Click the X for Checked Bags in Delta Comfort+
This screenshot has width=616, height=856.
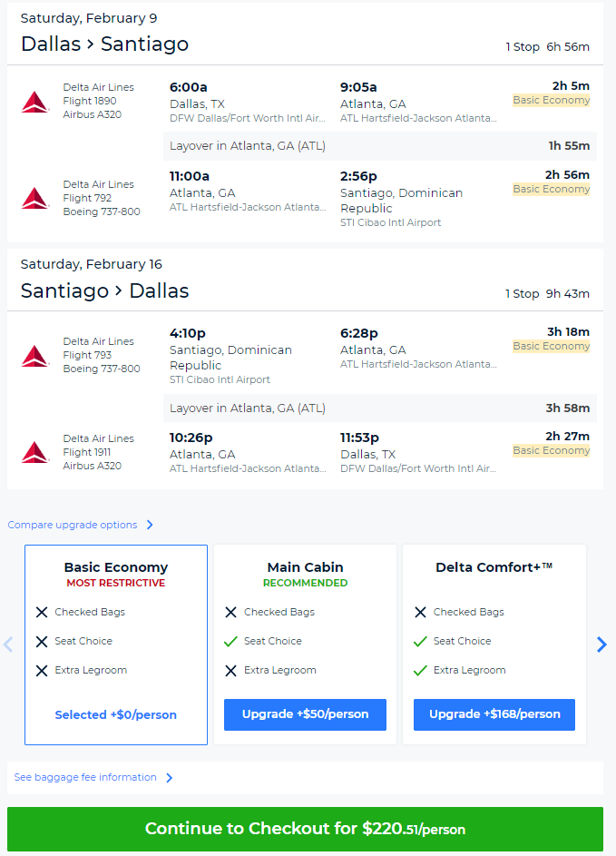(x=420, y=612)
